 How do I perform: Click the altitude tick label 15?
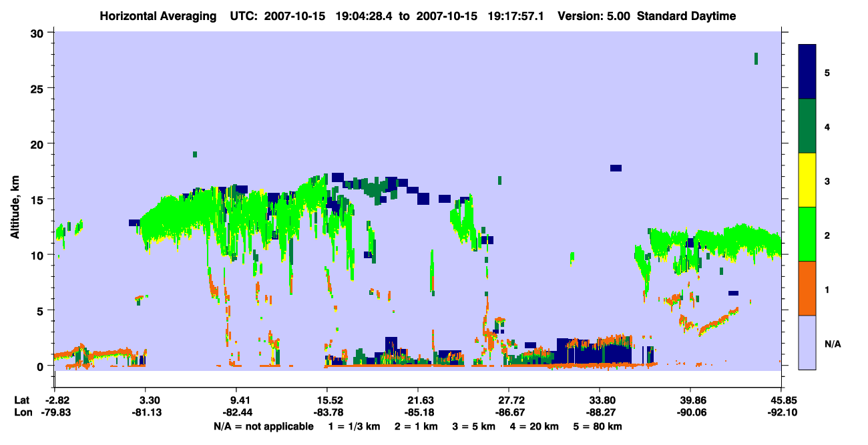(39, 199)
